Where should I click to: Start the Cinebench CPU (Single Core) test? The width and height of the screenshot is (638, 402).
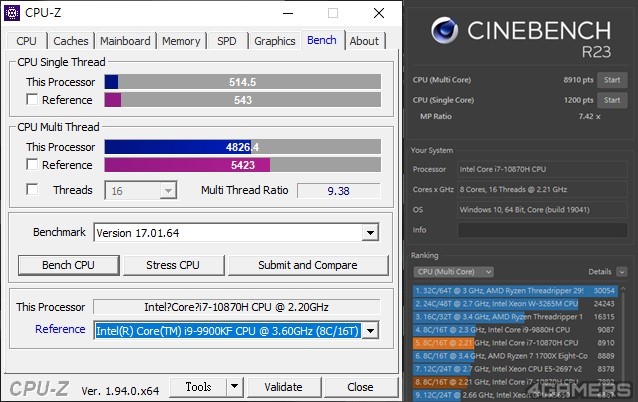pos(612,100)
